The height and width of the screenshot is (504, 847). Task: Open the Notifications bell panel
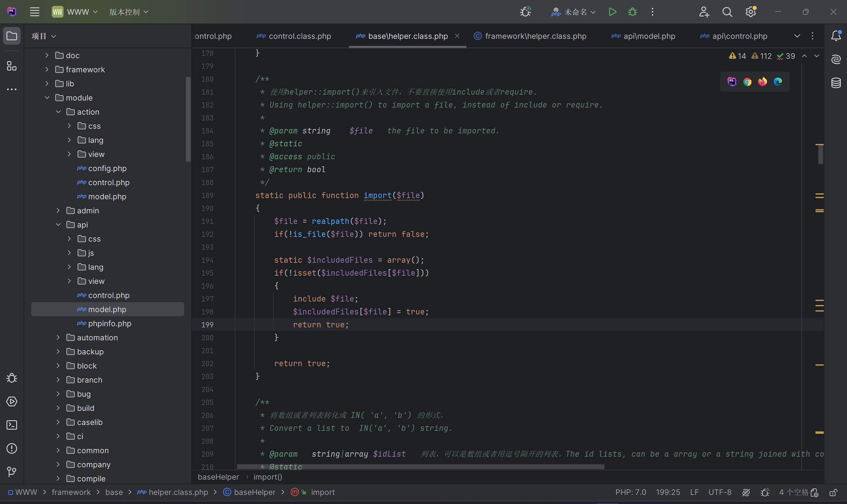(836, 36)
